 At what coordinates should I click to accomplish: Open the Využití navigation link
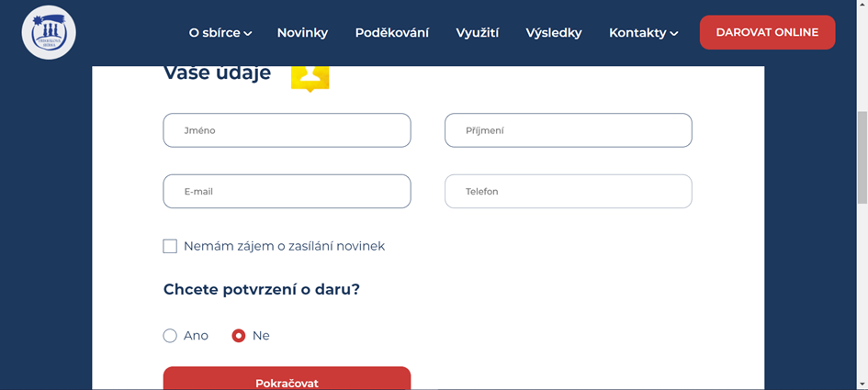coord(477,33)
